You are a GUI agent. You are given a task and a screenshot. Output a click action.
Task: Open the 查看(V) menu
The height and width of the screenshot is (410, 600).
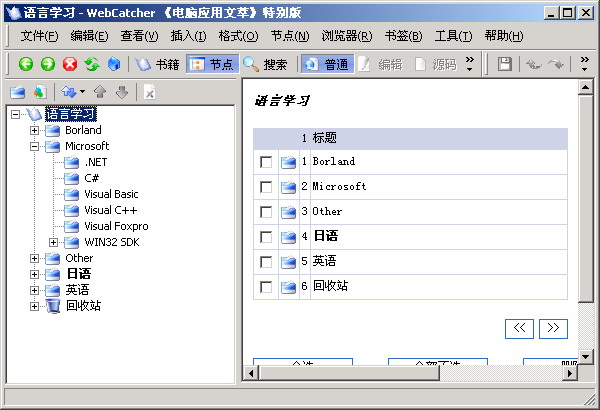coord(139,36)
